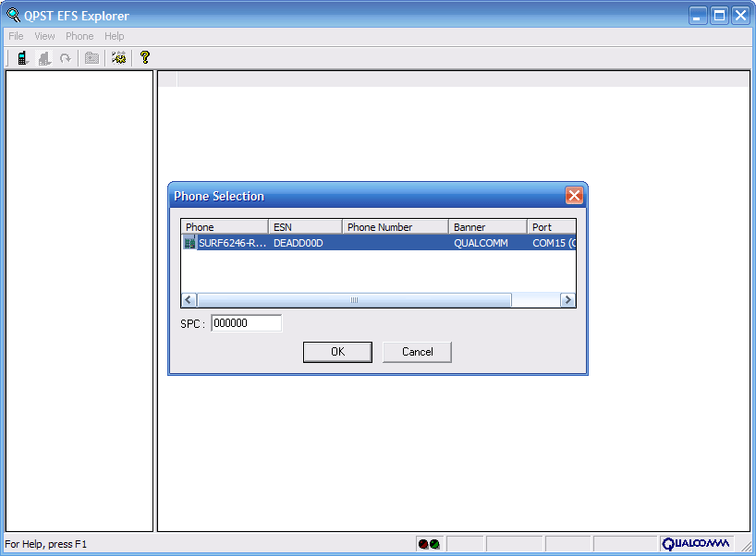The image size is (756, 556).
Task: Click the SURF6246 phone row icon
Action: 189,243
